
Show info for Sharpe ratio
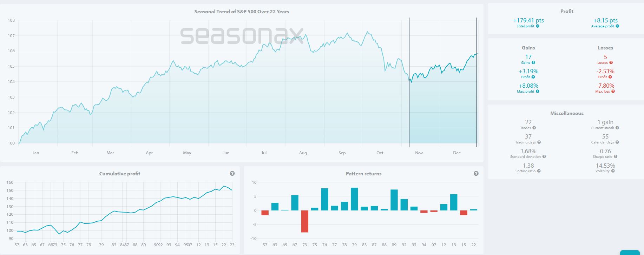(x=616, y=157)
